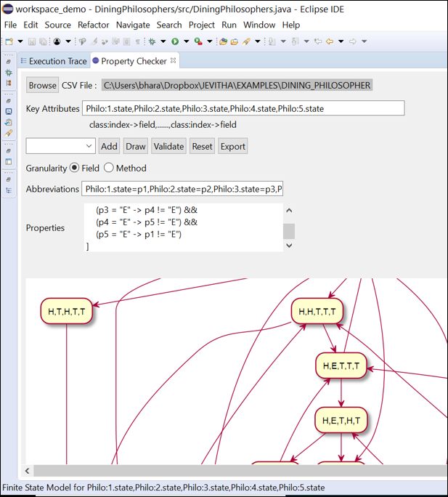
Task: Click the Run (green play) toolbar icon
Action: 175,41
